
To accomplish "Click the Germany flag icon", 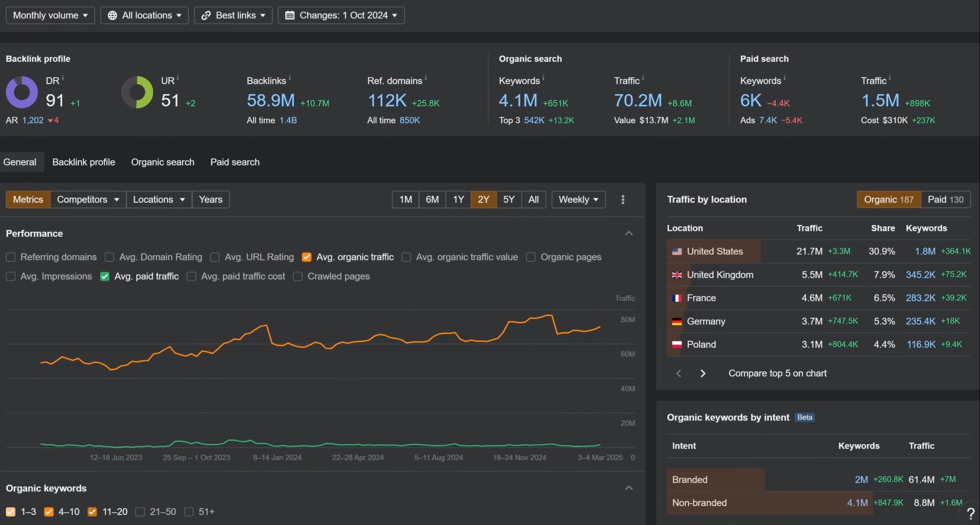I will click(x=677, y=321).
